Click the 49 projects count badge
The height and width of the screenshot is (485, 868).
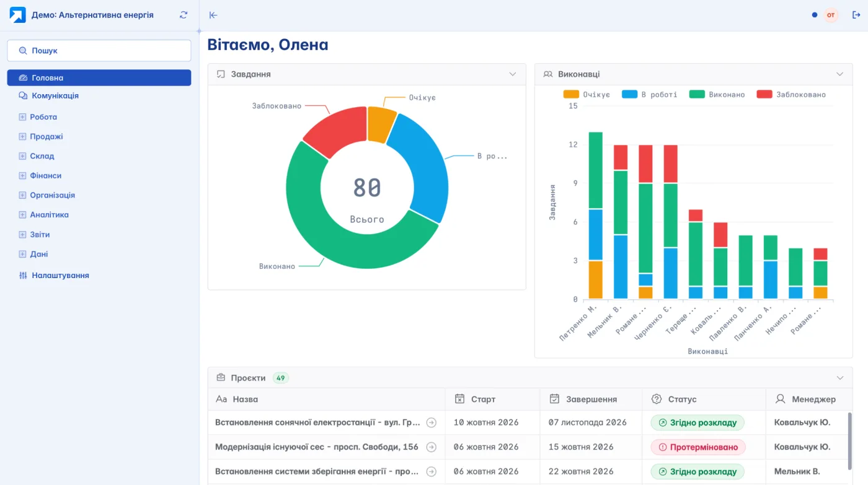(281, 378)
